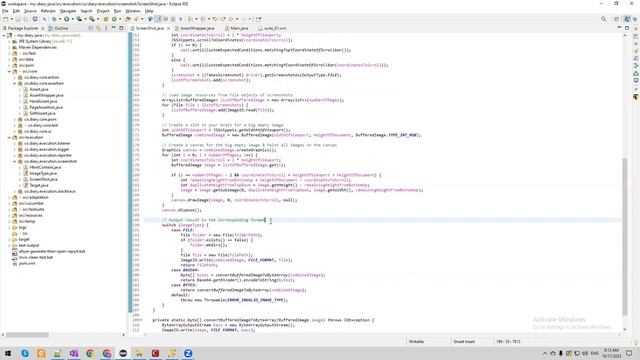Click Collapse All in Package Explorer toolbar
The width and height of the screenshot is (640, 360).
tap(91, 28)
